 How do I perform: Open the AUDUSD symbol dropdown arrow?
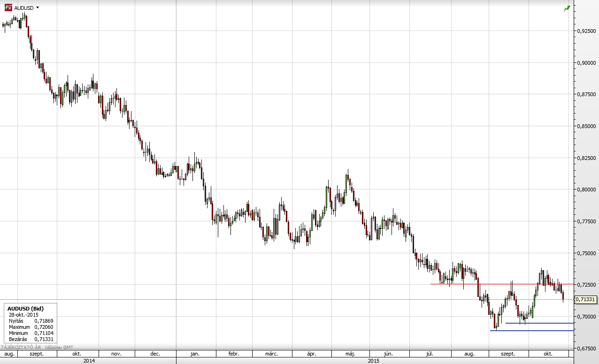[38, 8]
